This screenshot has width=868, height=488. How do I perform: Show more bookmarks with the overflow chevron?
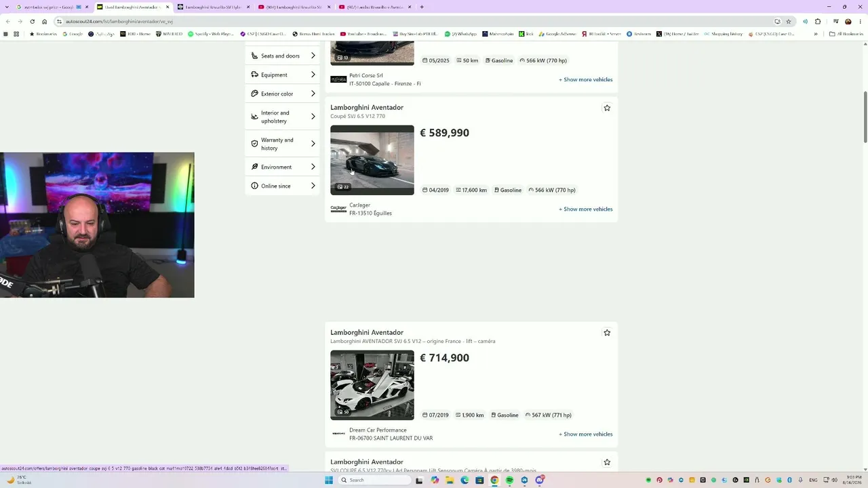816,34
